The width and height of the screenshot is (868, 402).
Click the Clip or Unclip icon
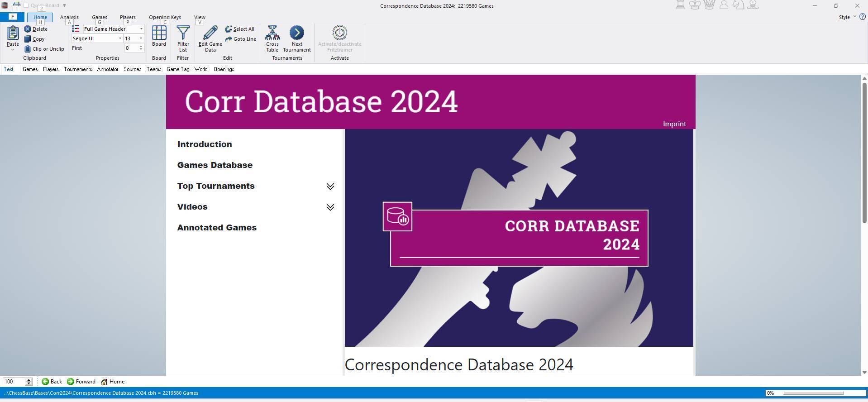pyautogui.click(x=28, y=49)
